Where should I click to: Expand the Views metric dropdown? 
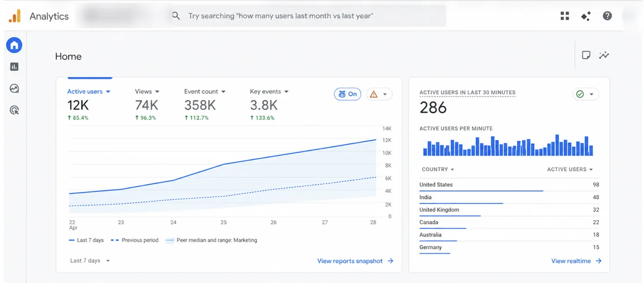[x=147, y=92]
